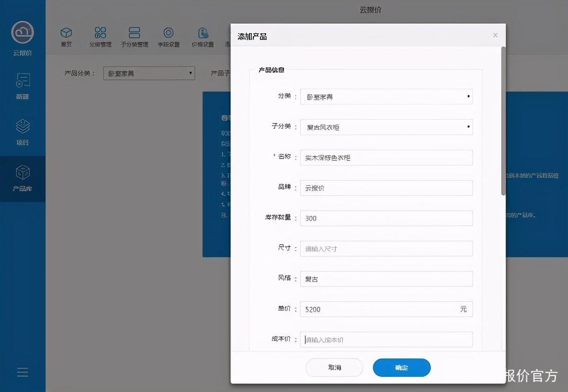Open the 产品分类 卧室家具 dropdown

[149, 73]
